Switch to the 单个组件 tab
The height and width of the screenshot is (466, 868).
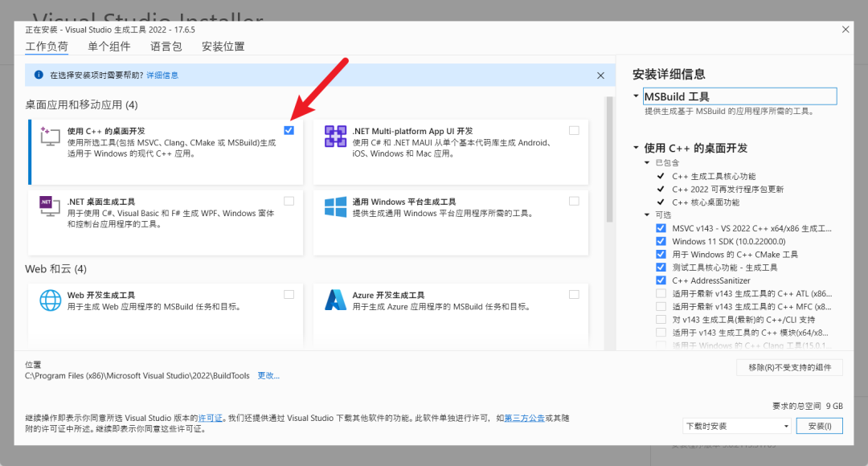point(109,47)
